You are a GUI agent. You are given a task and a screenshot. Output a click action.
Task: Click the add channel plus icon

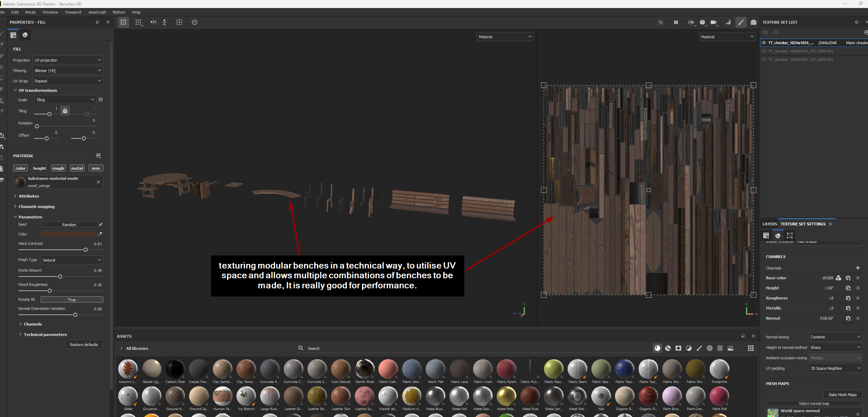(858, 268)
